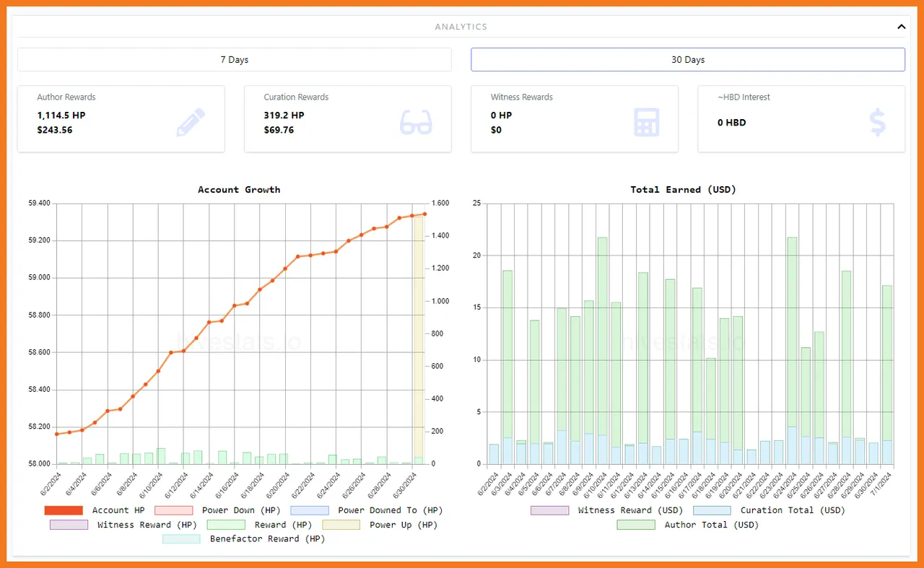Click the $243.56 author rewards amount
Viewport: 924px width, 568px height.
point(55,131)
